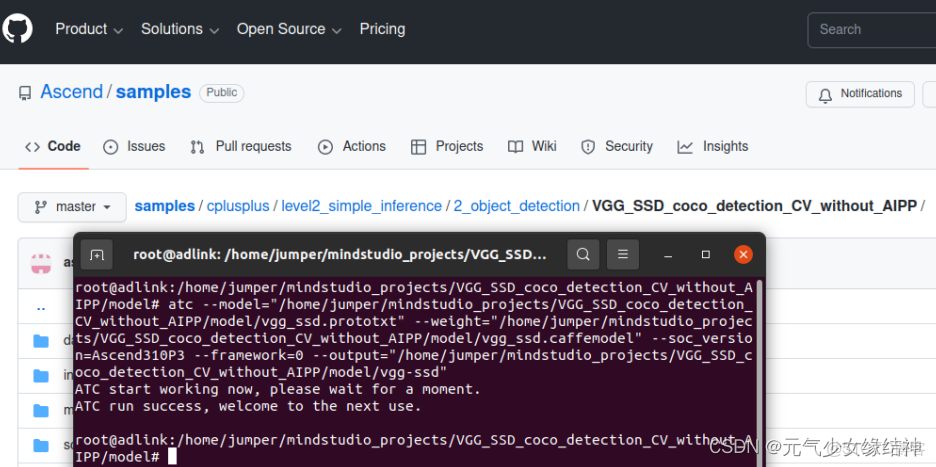This screenshot has height=467, width=936.
Task: Expand the Product menu
Action: [89, 29]
